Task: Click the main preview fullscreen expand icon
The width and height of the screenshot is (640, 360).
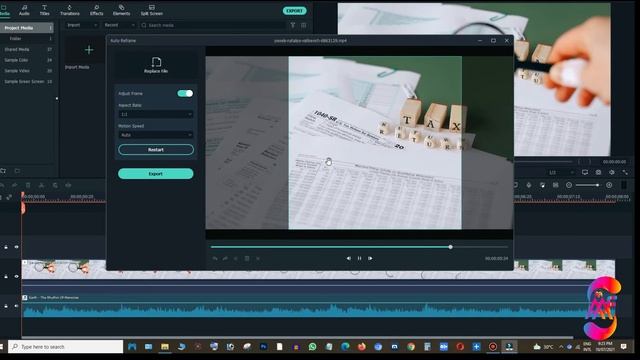Action: pos(625,173)
